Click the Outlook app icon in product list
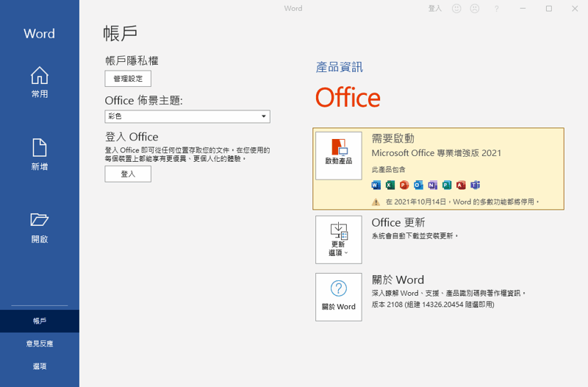The height and width of the screenshot is (387, 588). tap(418, 185)
